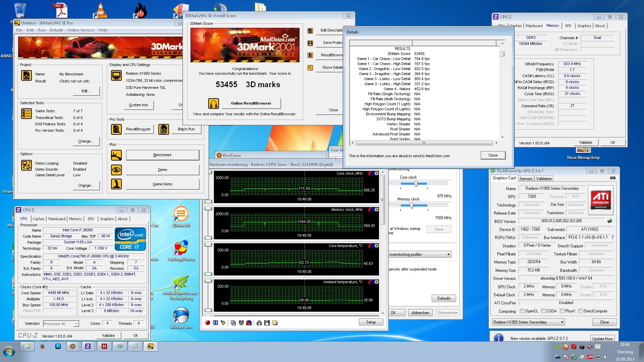Adjust the Core clock slider
This screenshot has width=644, height=362.
(x=416, y=184)
